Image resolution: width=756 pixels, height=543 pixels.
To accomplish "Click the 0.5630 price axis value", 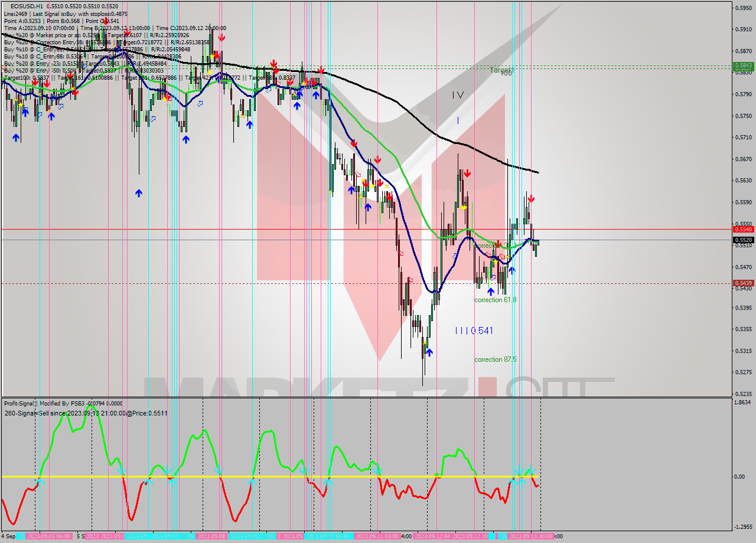I will 743,181.
